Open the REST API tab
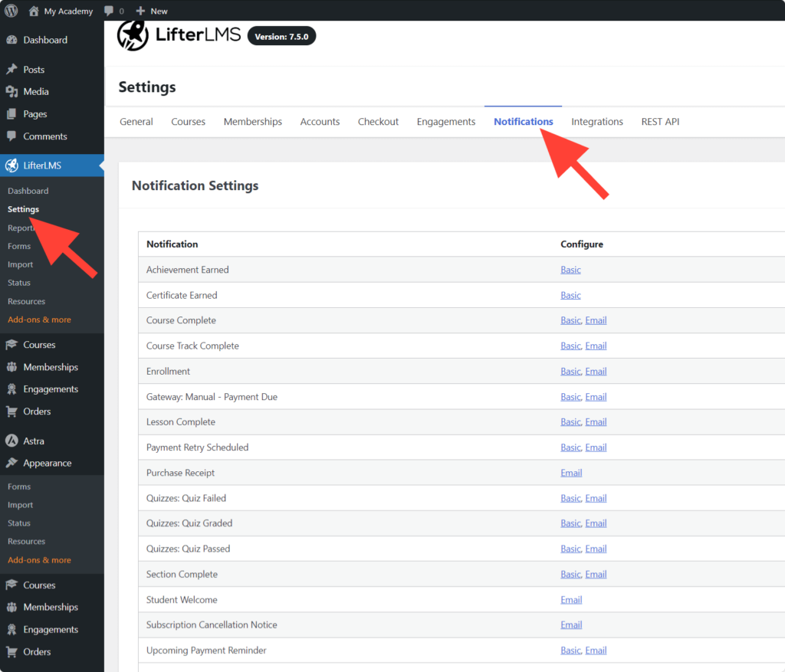This screenshot has height=672, width=785. (x=660, y=121)
